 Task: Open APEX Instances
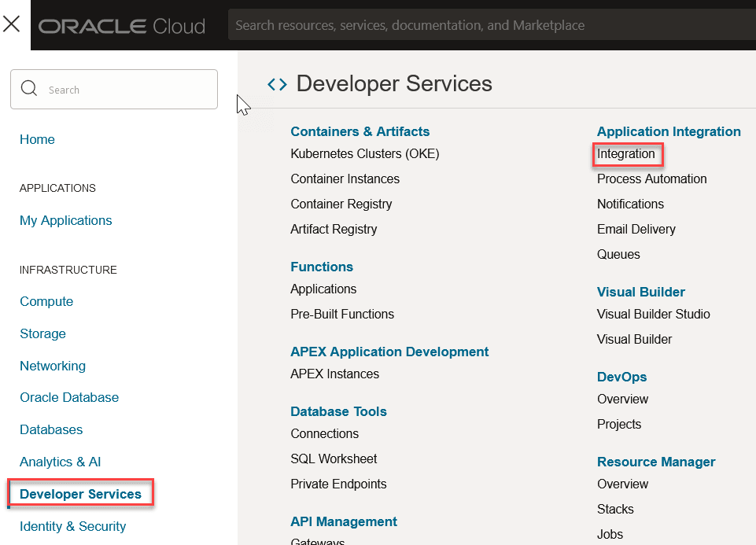coord(335,374)
